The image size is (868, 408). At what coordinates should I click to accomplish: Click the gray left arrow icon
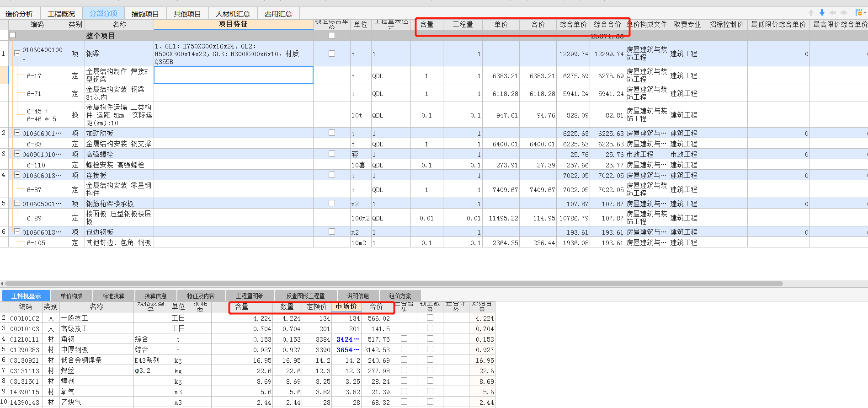[x=833, y=13]
